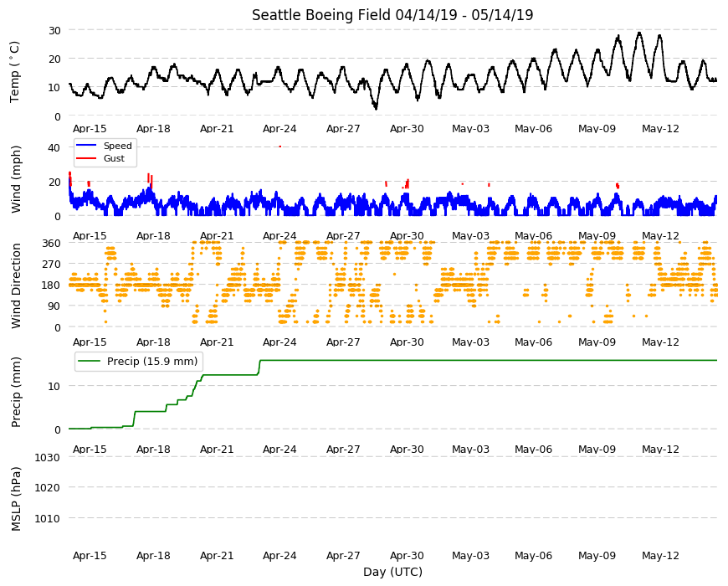The width and height of the screenshot is (728, 586).
Task: Click the red gust marker near May-09
Action: coord(618,186)
